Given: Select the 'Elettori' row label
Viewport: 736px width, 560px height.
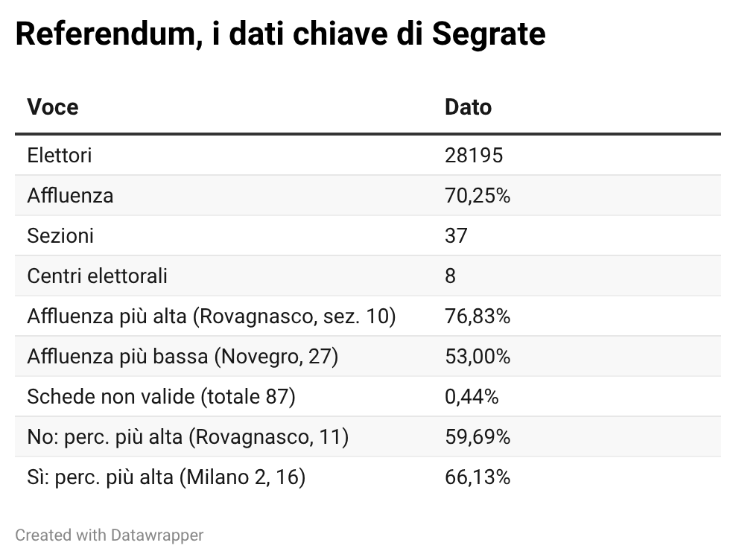Looking at the screenshot, I should coord(60,155).
